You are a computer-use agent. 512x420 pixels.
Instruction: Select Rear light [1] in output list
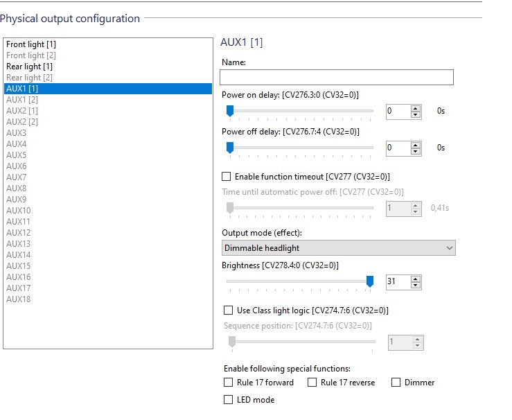point(108,67)
